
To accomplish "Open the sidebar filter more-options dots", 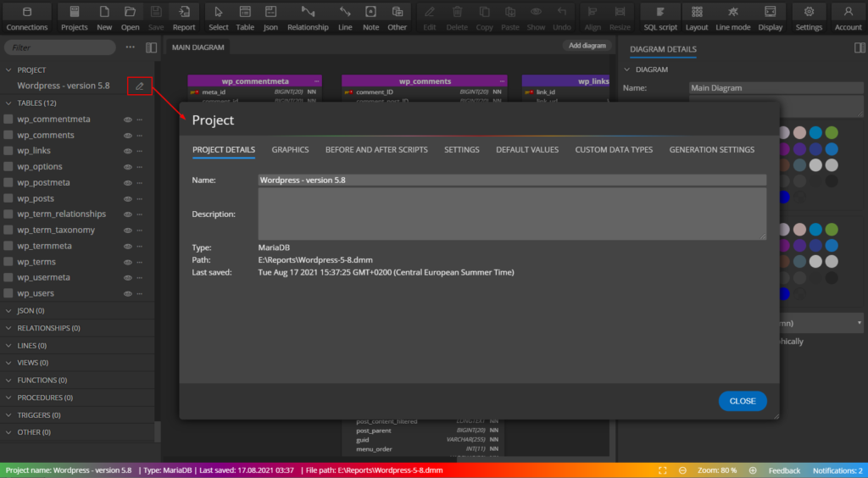I will point(130,47).
